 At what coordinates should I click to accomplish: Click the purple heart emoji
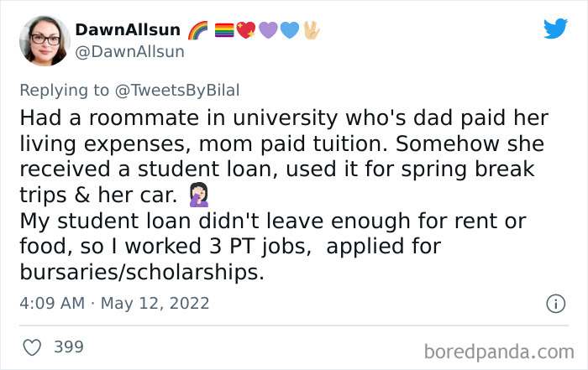[x=267, y=31]
